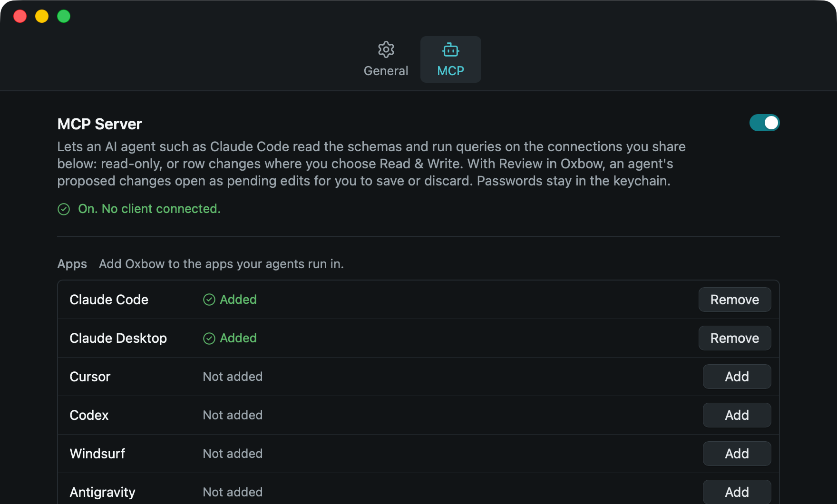Open the MCP tab
837x504 pixels.
point(450,59)
